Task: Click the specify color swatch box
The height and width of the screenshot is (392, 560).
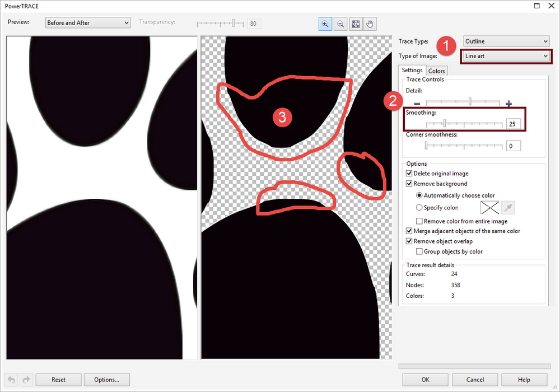Action: tap(489, 207)
